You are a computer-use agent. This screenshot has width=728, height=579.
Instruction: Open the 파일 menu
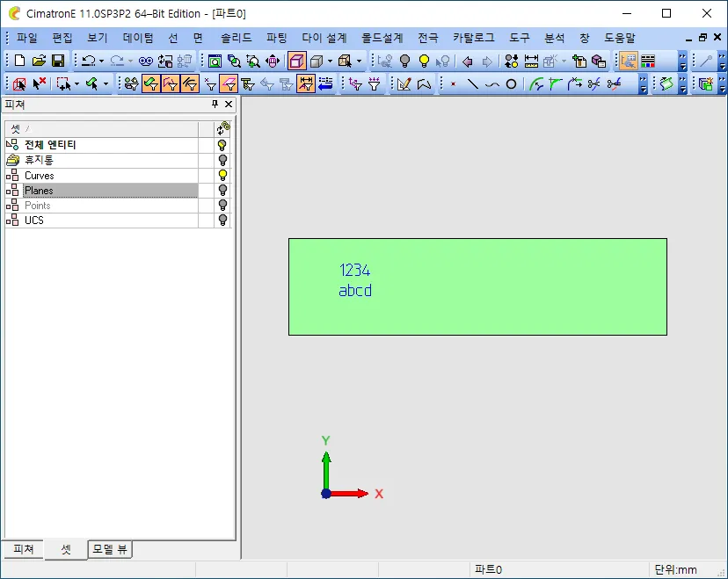point(27,38)
